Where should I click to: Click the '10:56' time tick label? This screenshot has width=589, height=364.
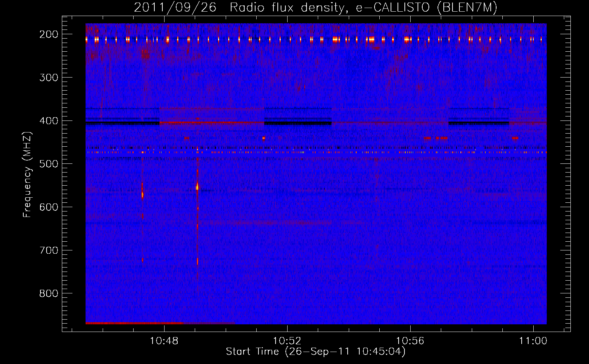[410, 341]
